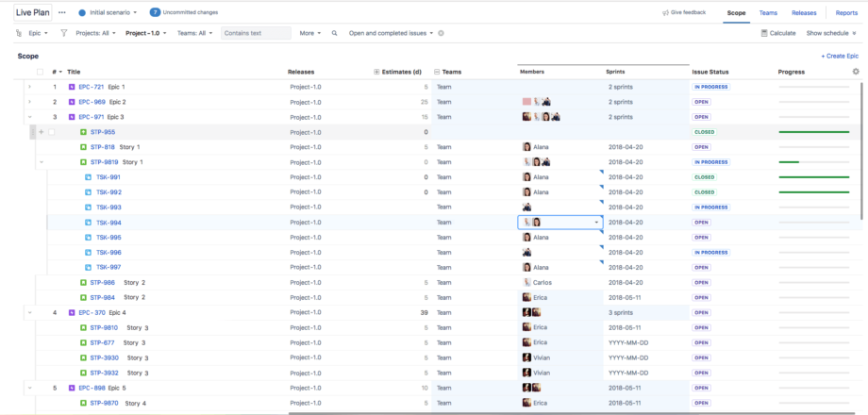Viewport: 868px width, 415px height.
Task: Click the avatar in TSK-993 members cell
Action: [x=527, y=207]
